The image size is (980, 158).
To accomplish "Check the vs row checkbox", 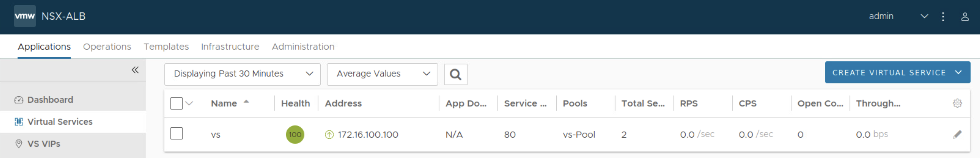I will (177, 134).
